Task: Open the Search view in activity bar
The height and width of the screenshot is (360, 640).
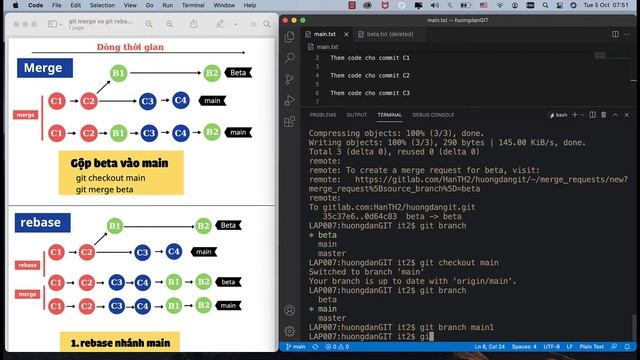Action: pyautogui.click(x=289, y=58)
